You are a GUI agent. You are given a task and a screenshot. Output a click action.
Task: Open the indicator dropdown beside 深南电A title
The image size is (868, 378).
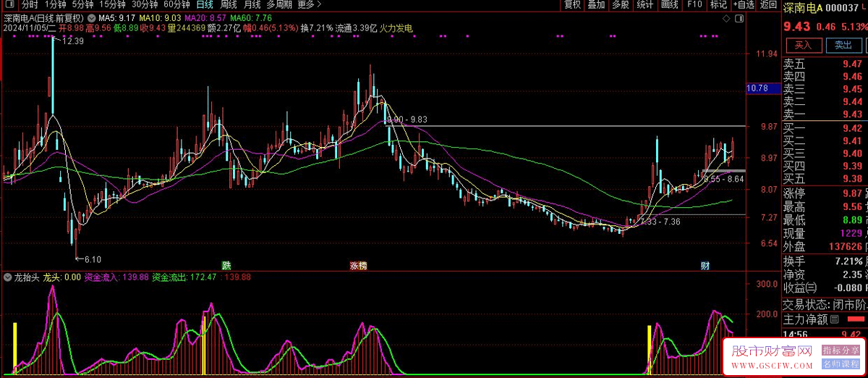[91, 17]
